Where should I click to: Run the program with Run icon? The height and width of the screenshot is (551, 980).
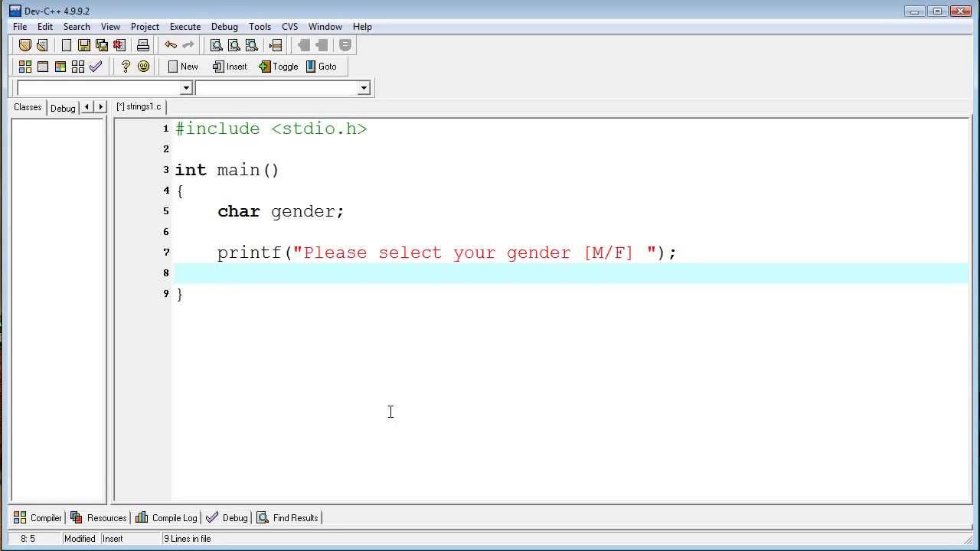point(43,67)
